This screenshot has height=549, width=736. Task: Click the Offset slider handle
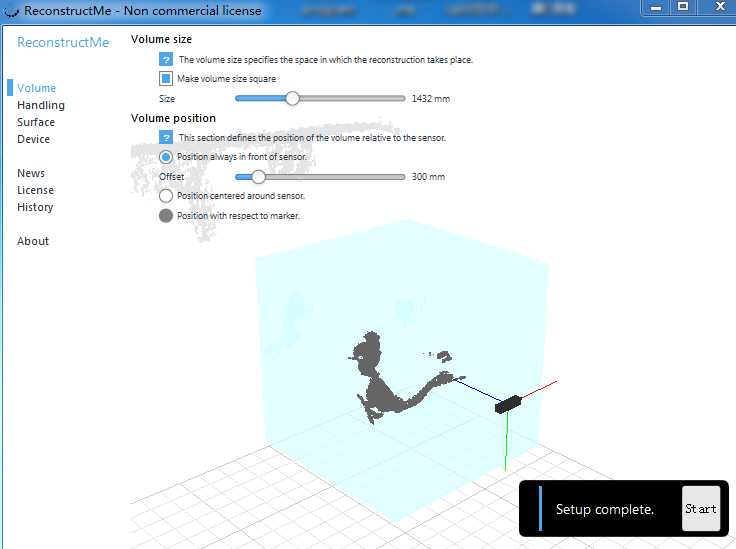[x=258, y=177]
